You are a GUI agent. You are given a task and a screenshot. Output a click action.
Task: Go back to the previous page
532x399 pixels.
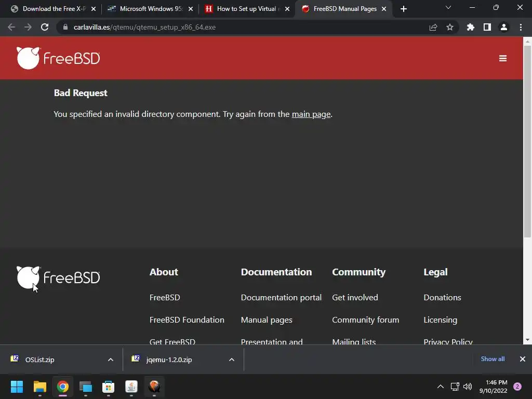pos(11,27)
